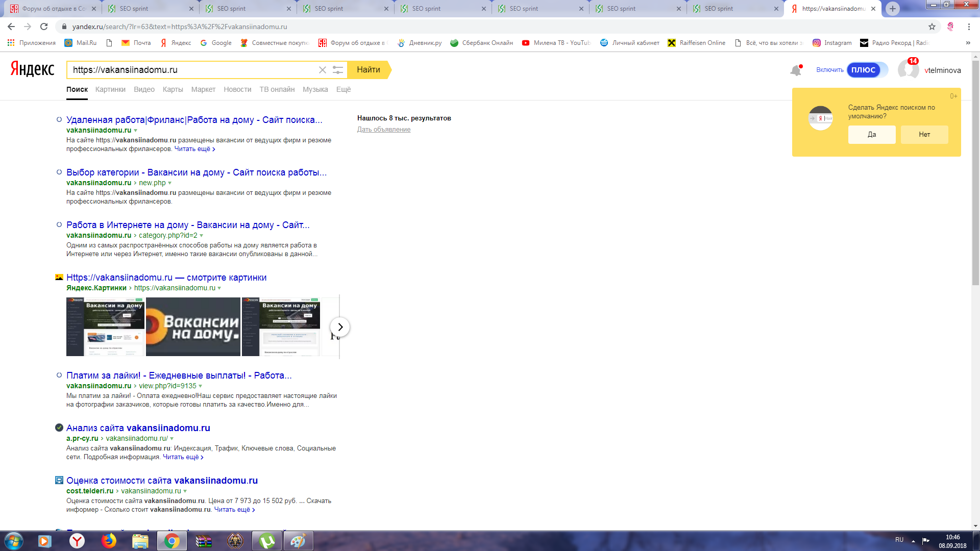Image resolution: width=980 pixels, height=551 pixels.
Task: Open the Анализ сайта vakansiinadomu.ru result
Action: [x=138, y=428]
